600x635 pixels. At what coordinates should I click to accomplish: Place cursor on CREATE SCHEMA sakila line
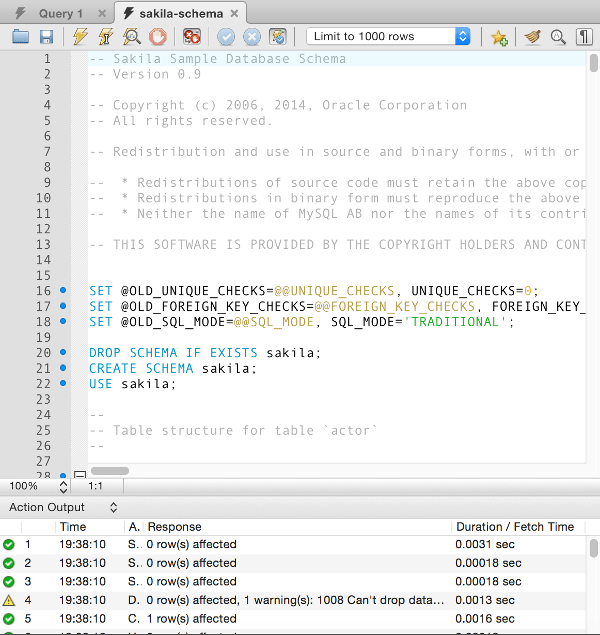click(173, 369)
